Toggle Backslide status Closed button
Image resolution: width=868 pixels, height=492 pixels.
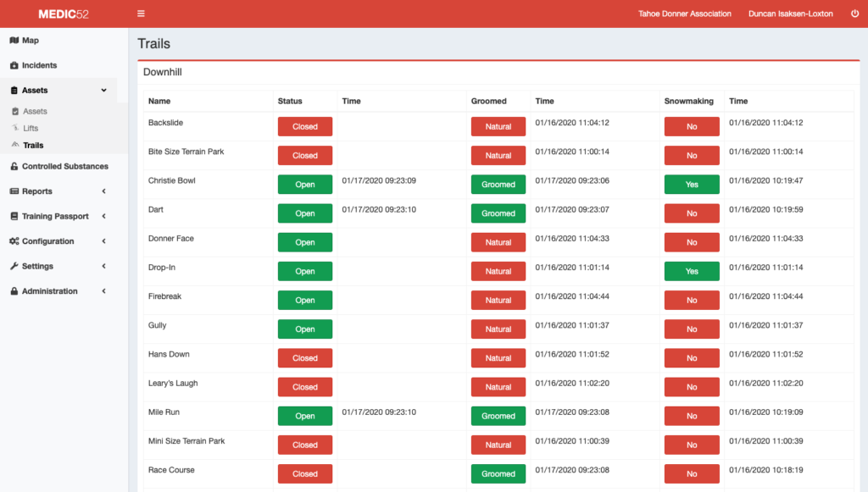304,127
